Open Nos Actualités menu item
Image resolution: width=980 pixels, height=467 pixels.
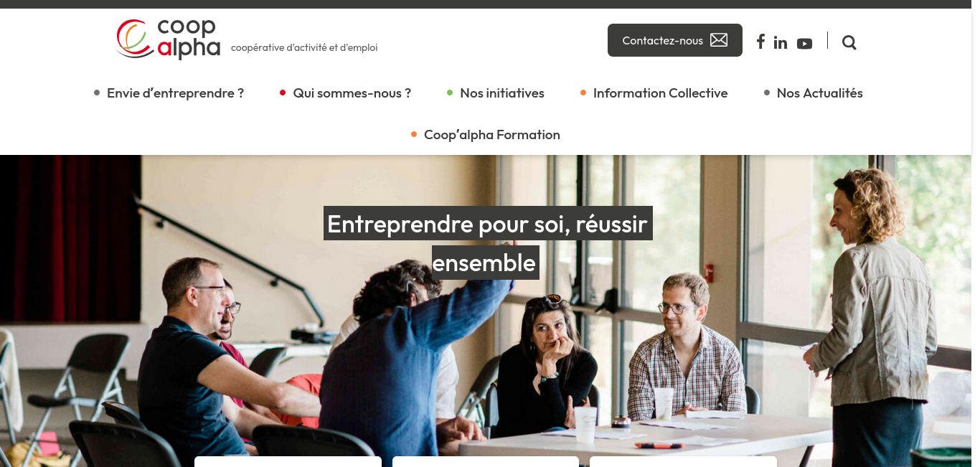[819, 93]
